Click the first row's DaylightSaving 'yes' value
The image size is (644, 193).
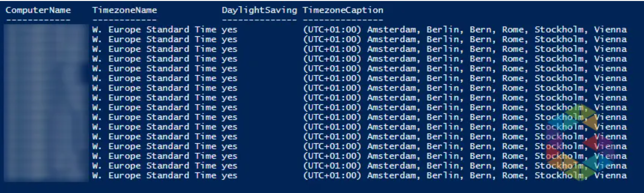pyautogui.click(x=229, y=30)
